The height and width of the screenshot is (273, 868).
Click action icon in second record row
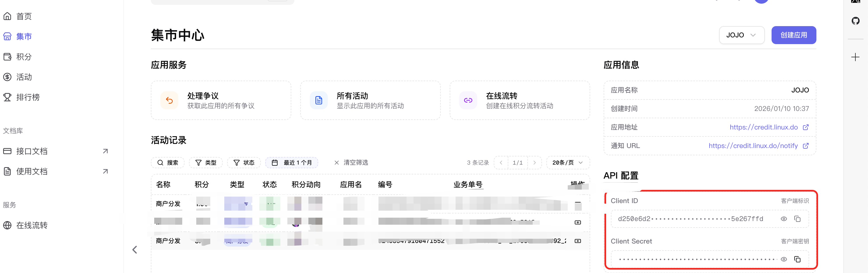click(x=578, y=222)
